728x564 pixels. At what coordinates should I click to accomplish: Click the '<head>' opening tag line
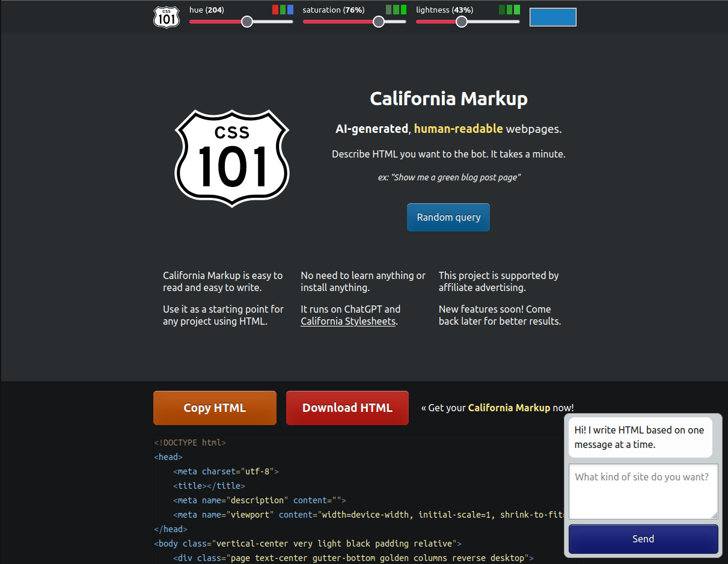click(x=168, y=457)
